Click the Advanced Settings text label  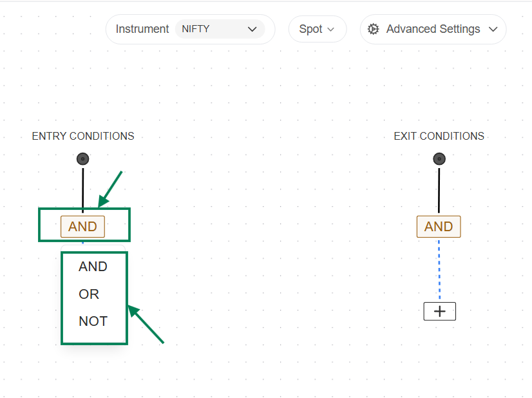coord(433,29)
